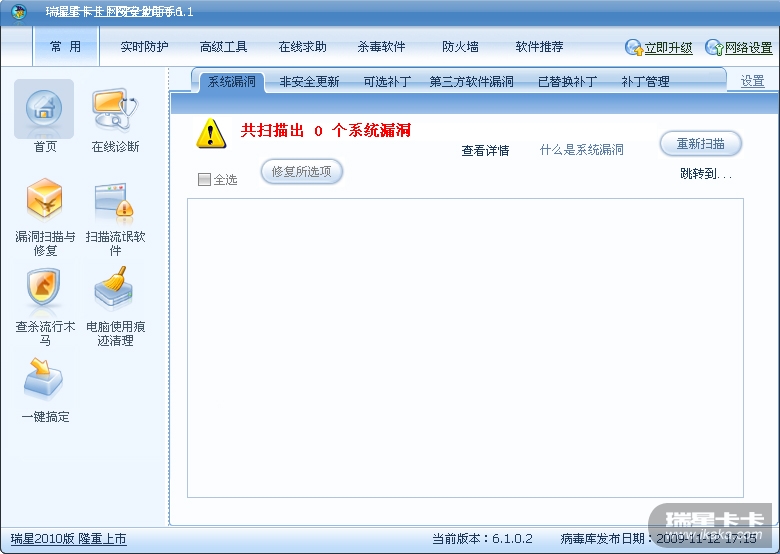View the 已替换补丁 sub-tab
This screenshot has height=554, width=780.
pyautogui.click(x=568, y=82)
